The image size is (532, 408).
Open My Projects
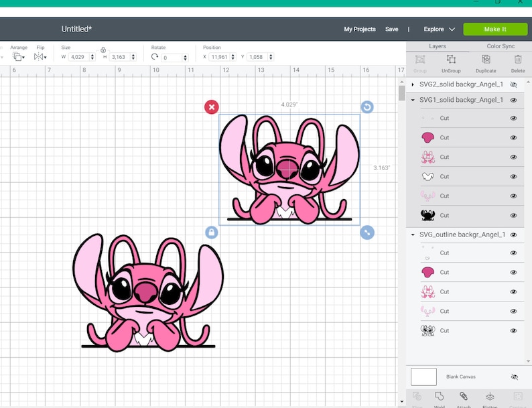coord(360,29)
